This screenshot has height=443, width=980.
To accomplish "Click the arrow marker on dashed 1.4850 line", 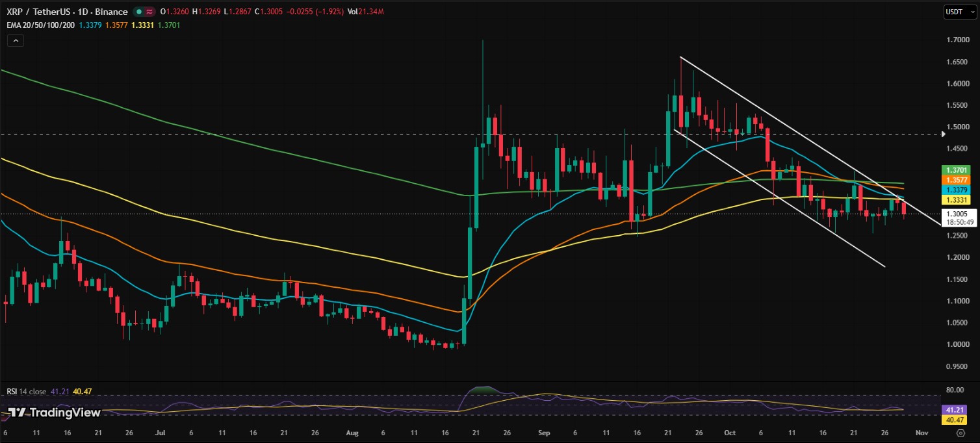I will pyautogui.click(x=944, y=134).
